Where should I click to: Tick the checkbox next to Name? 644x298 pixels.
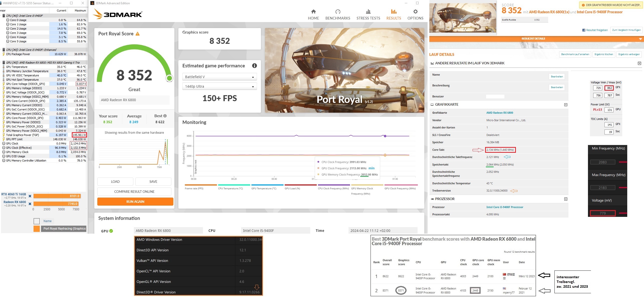[x=37, y=221]
